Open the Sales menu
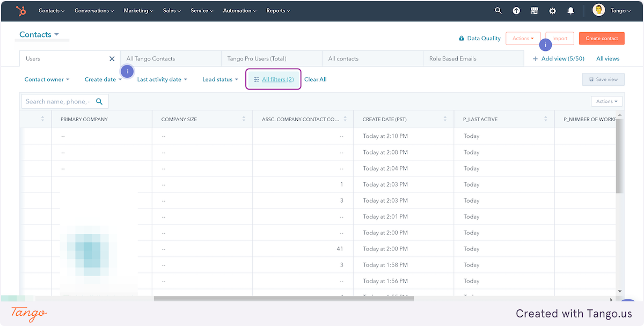The height and width of the screenshot is (326, 644). 172,11
